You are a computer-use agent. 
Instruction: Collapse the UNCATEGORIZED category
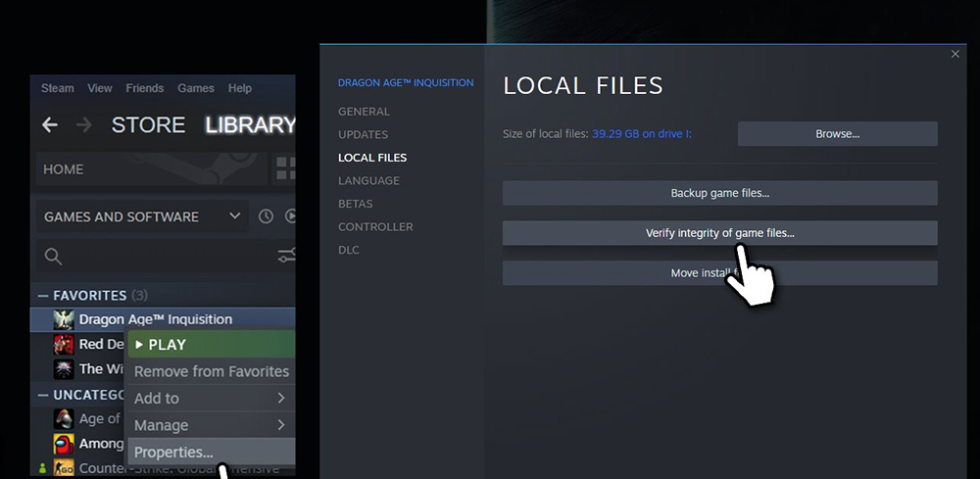point(42,396)
